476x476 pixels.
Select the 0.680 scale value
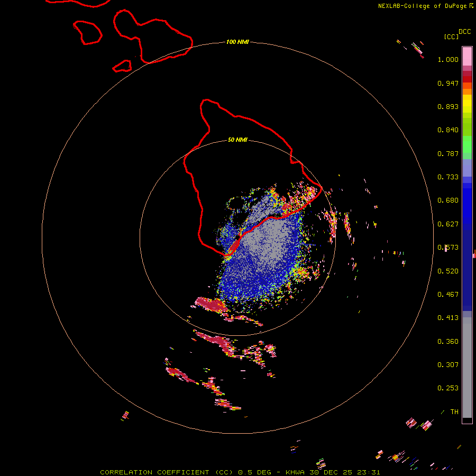[x=448, y=200]
